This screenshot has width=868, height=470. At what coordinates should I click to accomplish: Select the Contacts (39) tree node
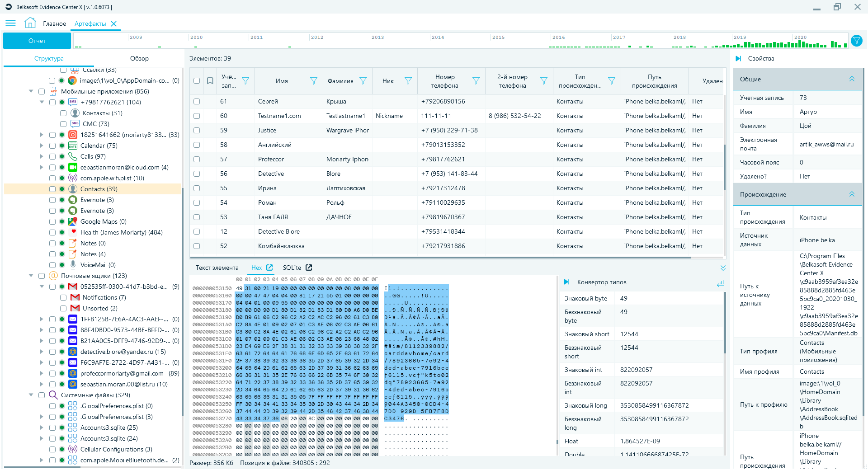pos(99,189)
